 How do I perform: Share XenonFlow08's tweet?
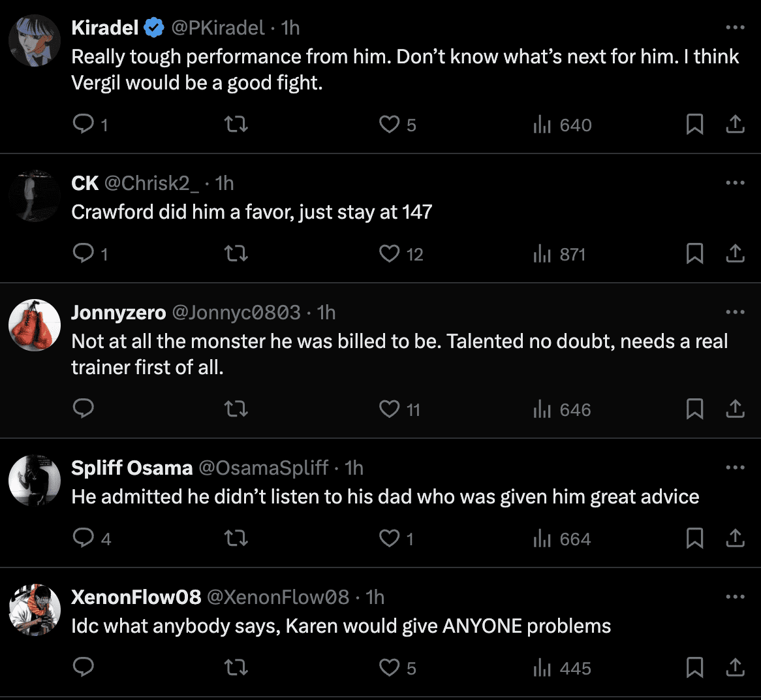pos(735,667)
